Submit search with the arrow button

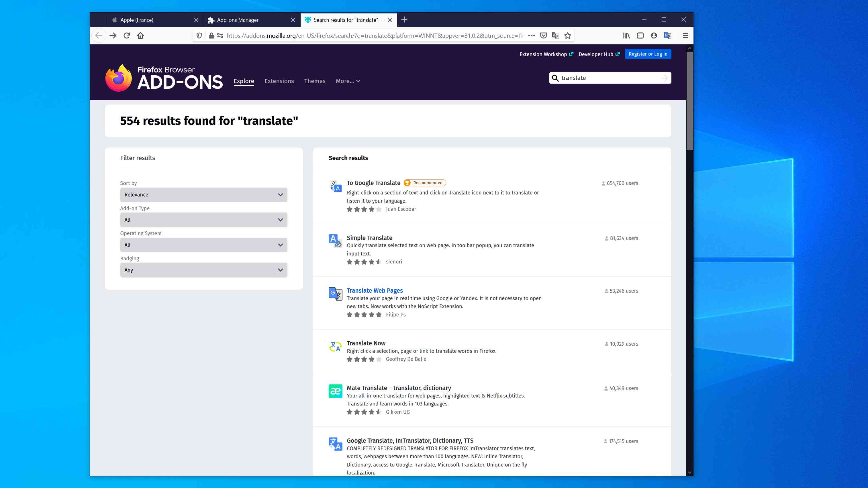665,78
